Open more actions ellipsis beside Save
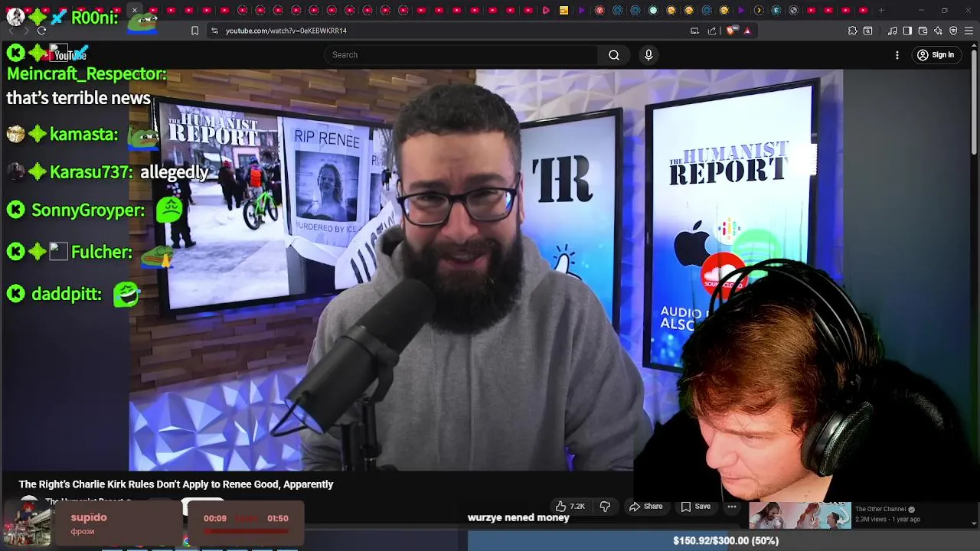 click(x=732, y=506)
